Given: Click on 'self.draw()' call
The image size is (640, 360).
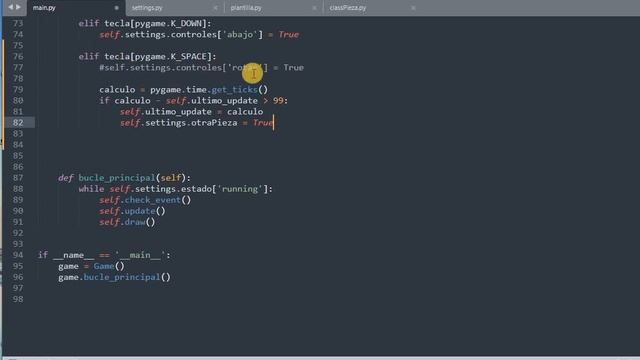Looking at the screenshot, I should [127, 222].
